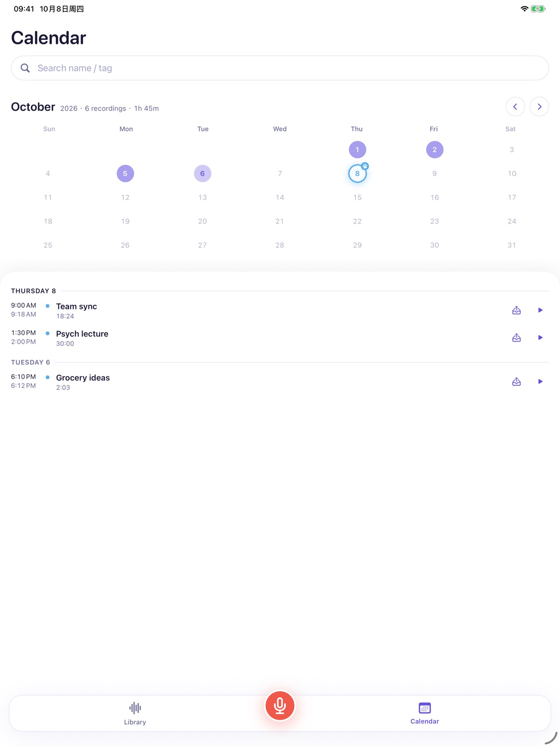Play the Psych lecture recording
The width and height of the screenshot is (560, 747).
click(540, 338)
